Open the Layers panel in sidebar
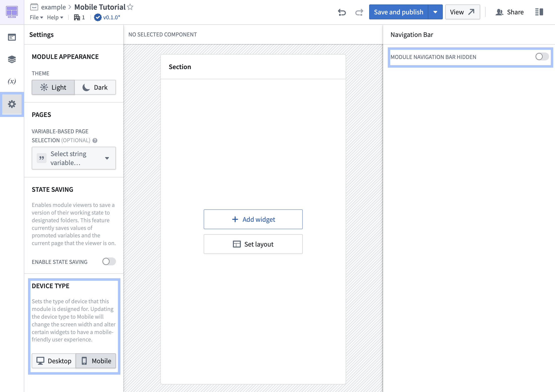Image resolution: width=555 pixels, height=392 pixels. 12,59
